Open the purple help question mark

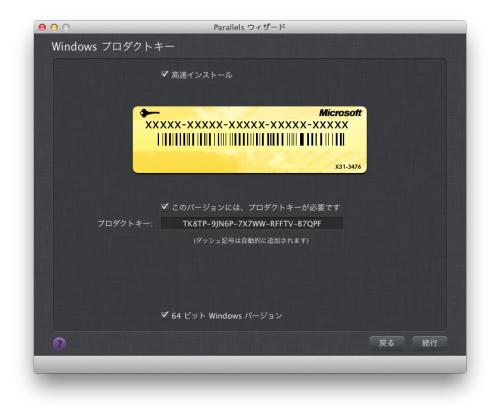click(59, 343)
